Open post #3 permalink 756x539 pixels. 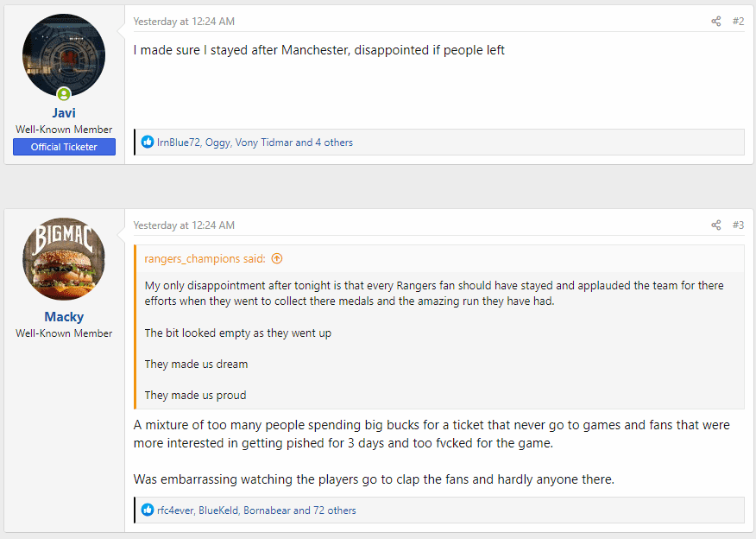click(738, 225)
